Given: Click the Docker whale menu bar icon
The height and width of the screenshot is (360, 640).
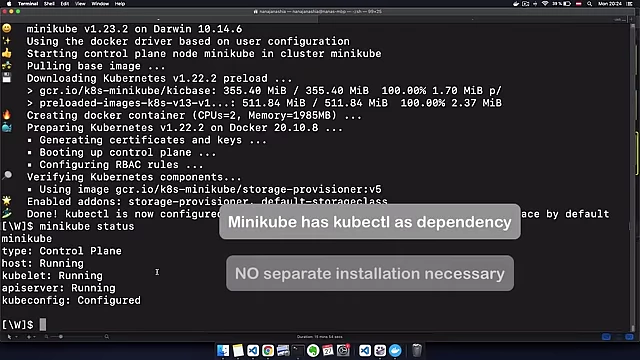Looking at the screenshot, I should pyautogui.click(x=516, y=4).
